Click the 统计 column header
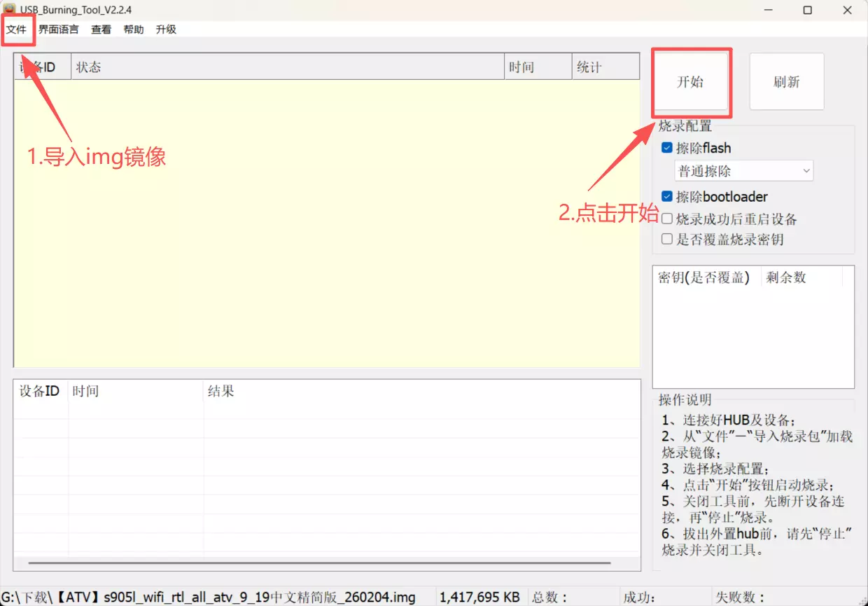Image resolution: width=868 pixels, height=606 pixels. [605, 67]
